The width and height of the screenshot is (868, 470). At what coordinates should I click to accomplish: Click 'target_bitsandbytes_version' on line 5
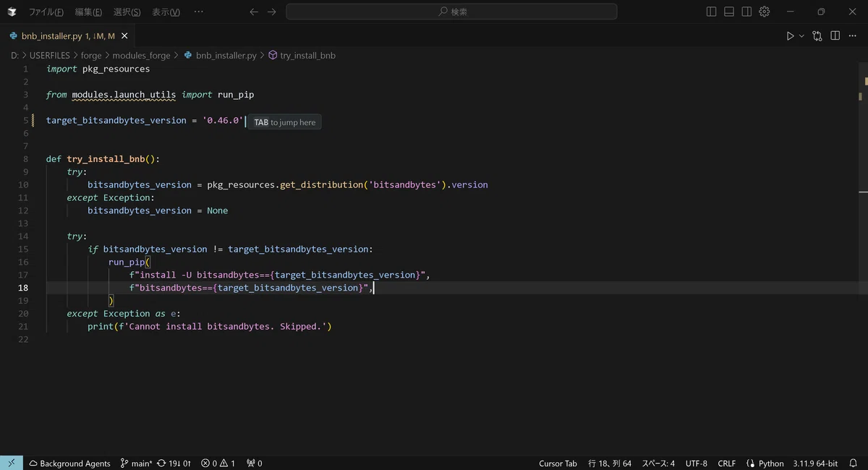click(x=116, y=120)
